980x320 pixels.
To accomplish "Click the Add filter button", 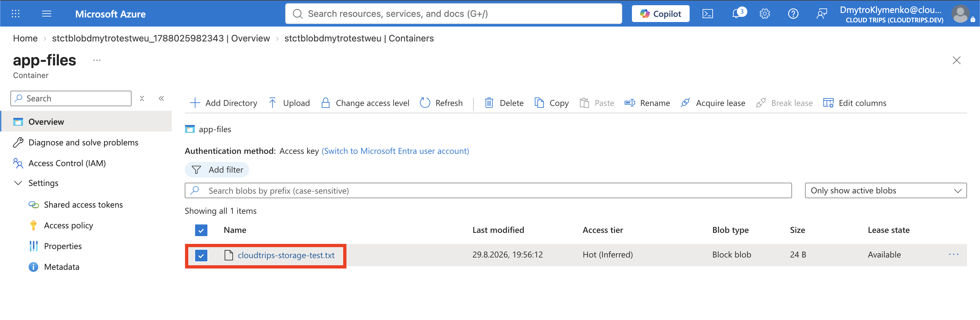I will click(217, 170).
